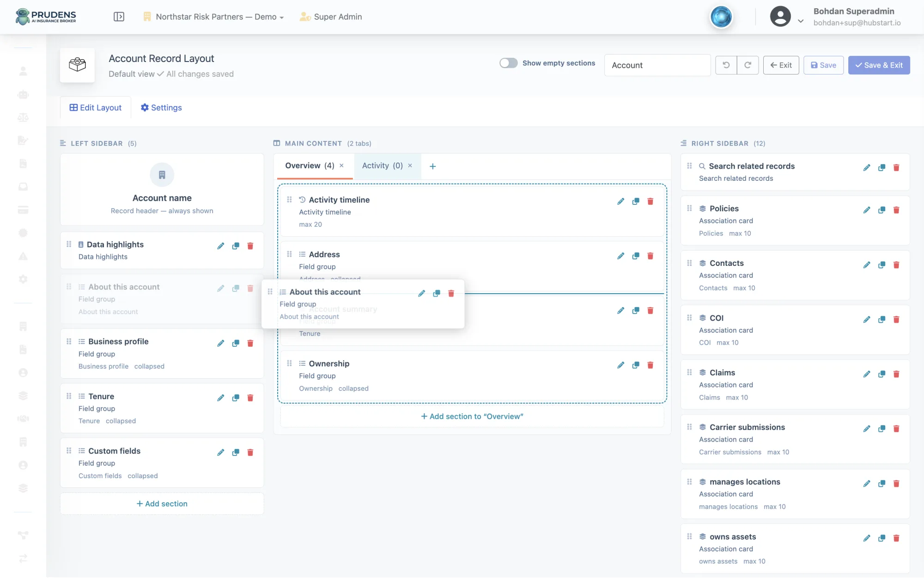Click Save & Exit button
Viewport: 924px width, 578px height.
click(879, 65)
